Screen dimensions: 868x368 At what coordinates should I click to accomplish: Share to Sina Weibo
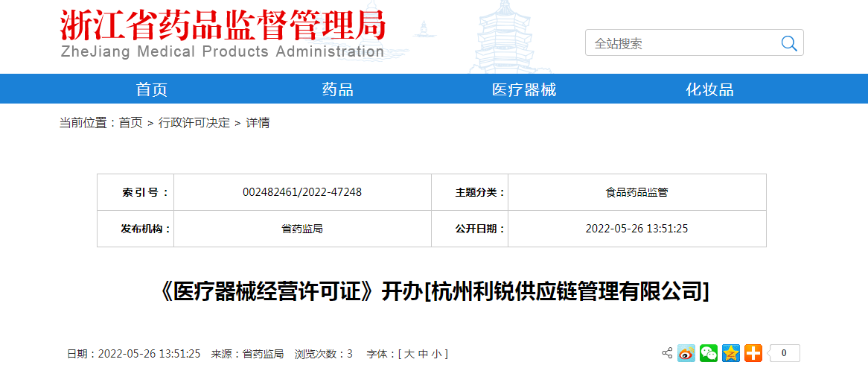(x=686, y=352)
